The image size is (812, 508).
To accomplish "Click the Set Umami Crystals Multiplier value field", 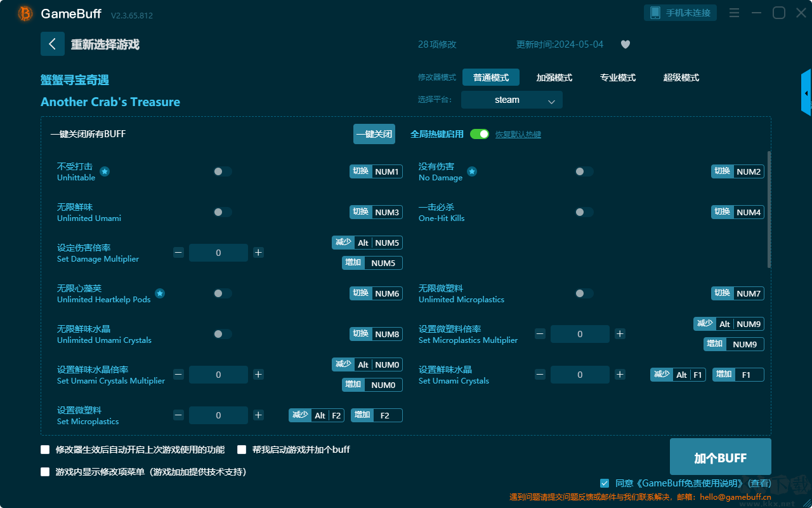I will tap(218, 375).
